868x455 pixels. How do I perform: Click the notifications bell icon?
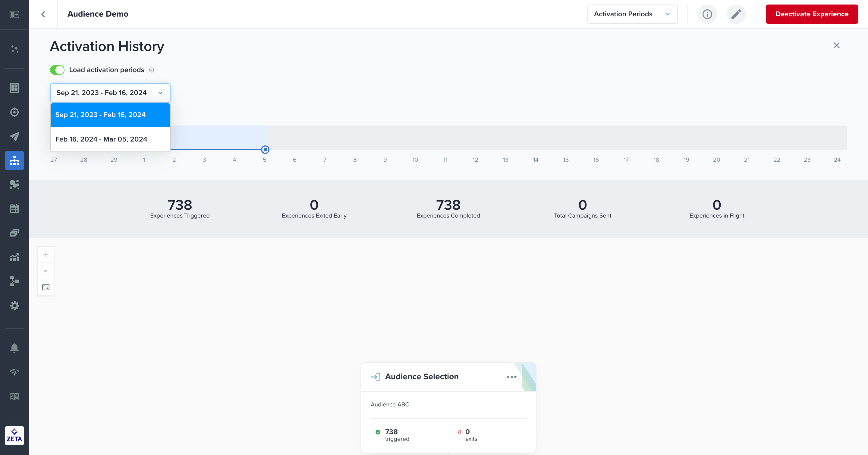click(x=14, y=348)
